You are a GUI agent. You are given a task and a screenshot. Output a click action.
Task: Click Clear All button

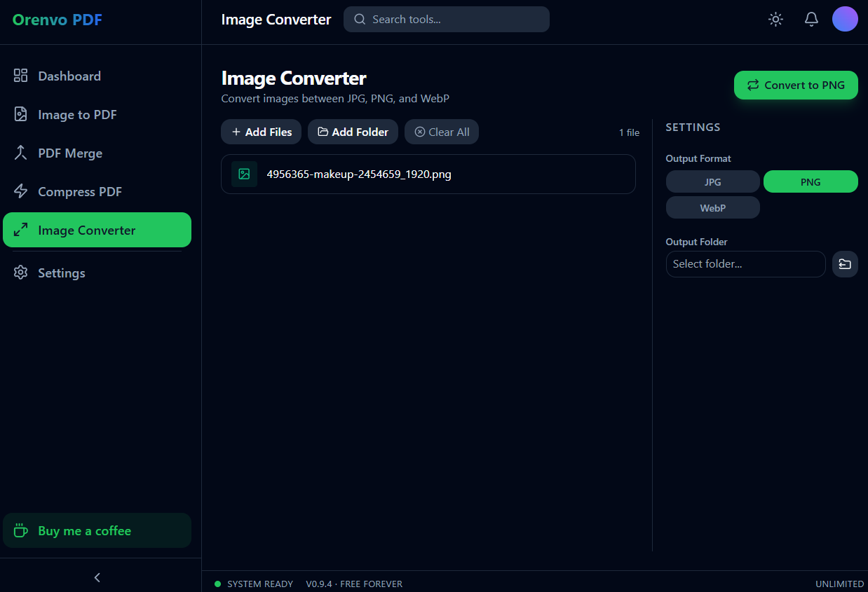coord(442,132)
